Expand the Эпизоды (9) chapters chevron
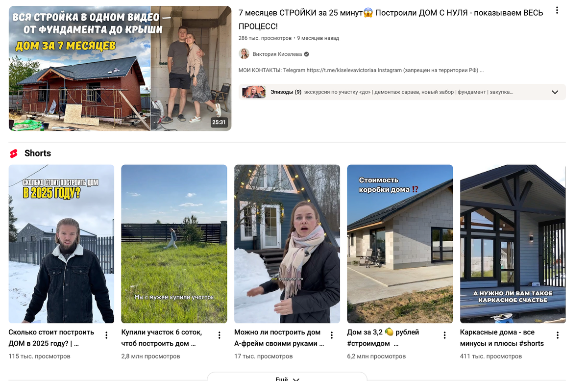The width and height of the screenshot is (588, 381). point(555,92)
